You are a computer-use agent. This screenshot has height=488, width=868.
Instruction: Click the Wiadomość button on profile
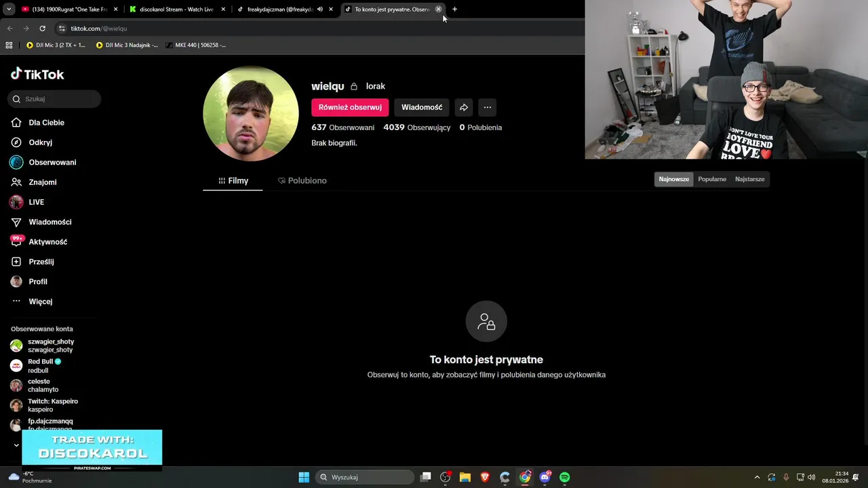(x=422, y=107)
